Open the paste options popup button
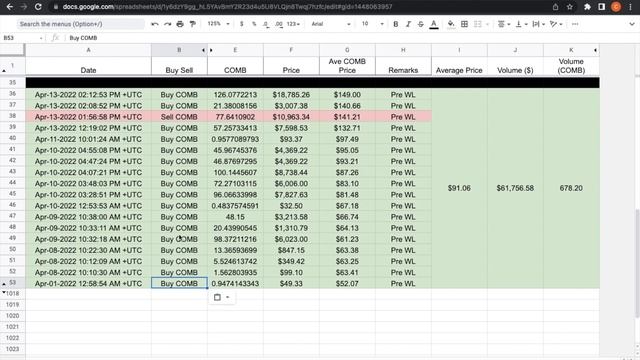This screenshot has height=360, width=640. pos(221,297)
